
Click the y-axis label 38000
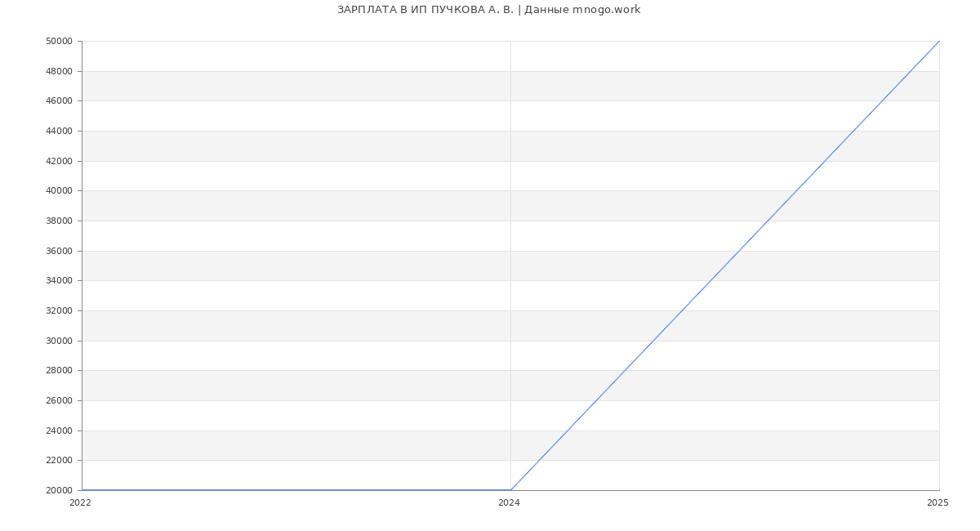59,221
